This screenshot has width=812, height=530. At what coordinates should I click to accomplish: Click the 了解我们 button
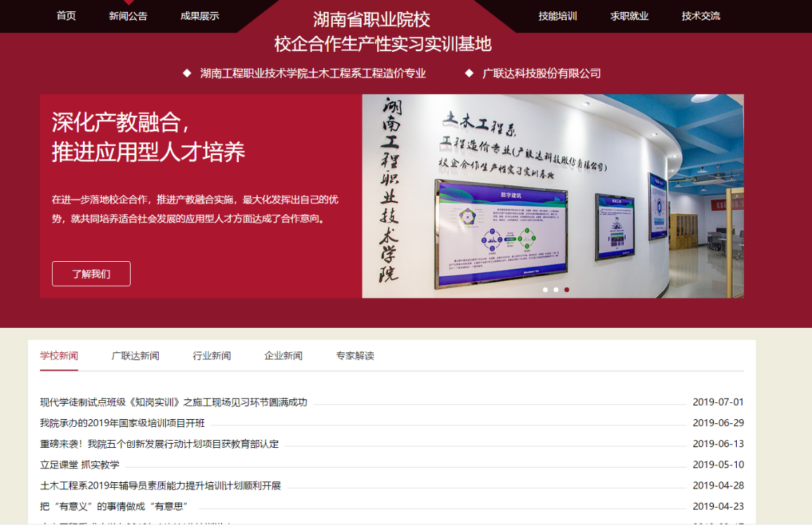point(91,274)
